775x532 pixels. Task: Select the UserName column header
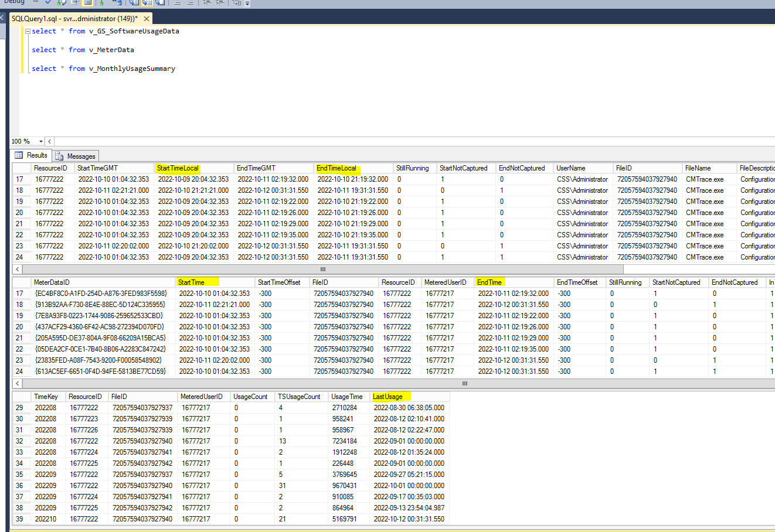[583, 168]
